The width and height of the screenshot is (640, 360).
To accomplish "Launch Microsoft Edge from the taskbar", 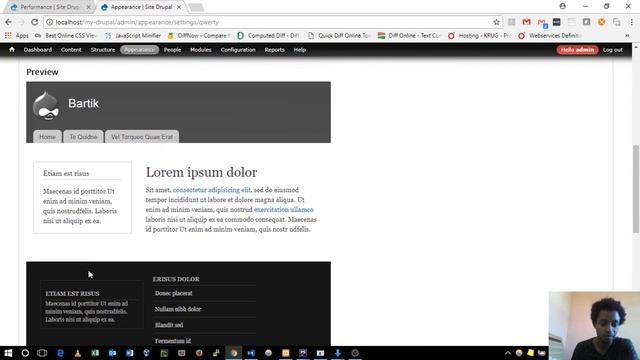I will point(60,353).
